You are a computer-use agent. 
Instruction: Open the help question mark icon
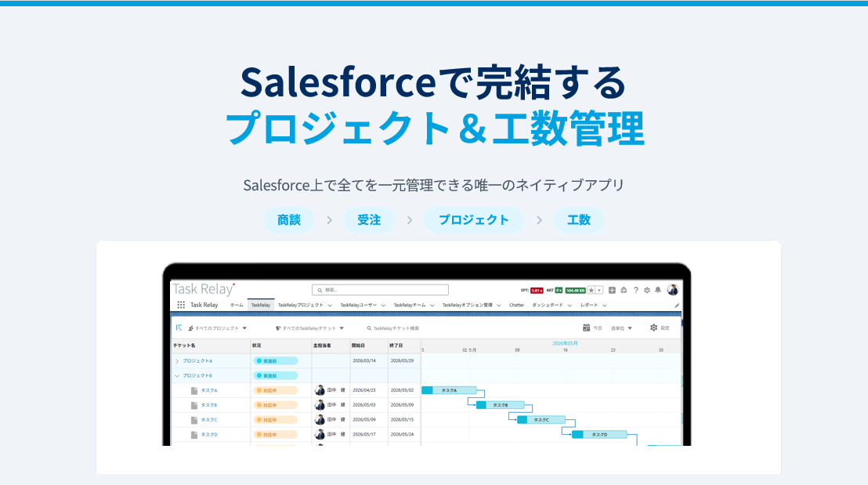pos(635,290)
